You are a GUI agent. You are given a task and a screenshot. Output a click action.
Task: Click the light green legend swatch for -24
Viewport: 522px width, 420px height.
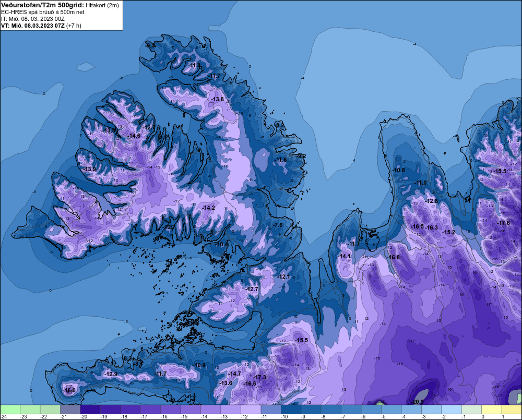(x=10, y=409)
